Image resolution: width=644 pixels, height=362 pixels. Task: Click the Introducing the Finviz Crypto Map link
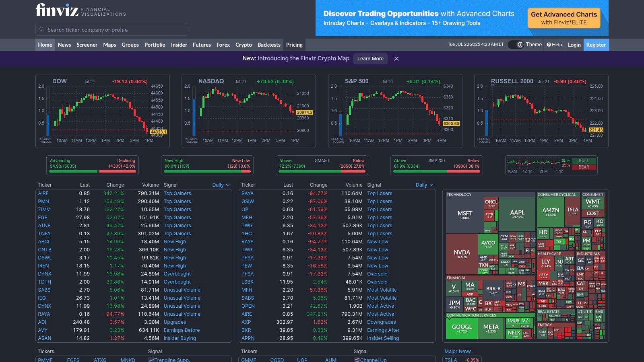click(x=303, y=58)
